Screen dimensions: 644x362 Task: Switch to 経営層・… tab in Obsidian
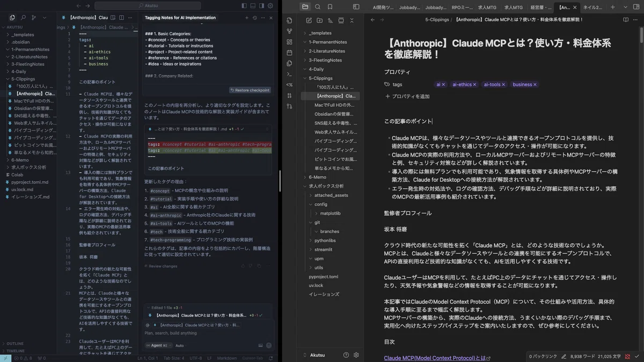tap(541, 8)
